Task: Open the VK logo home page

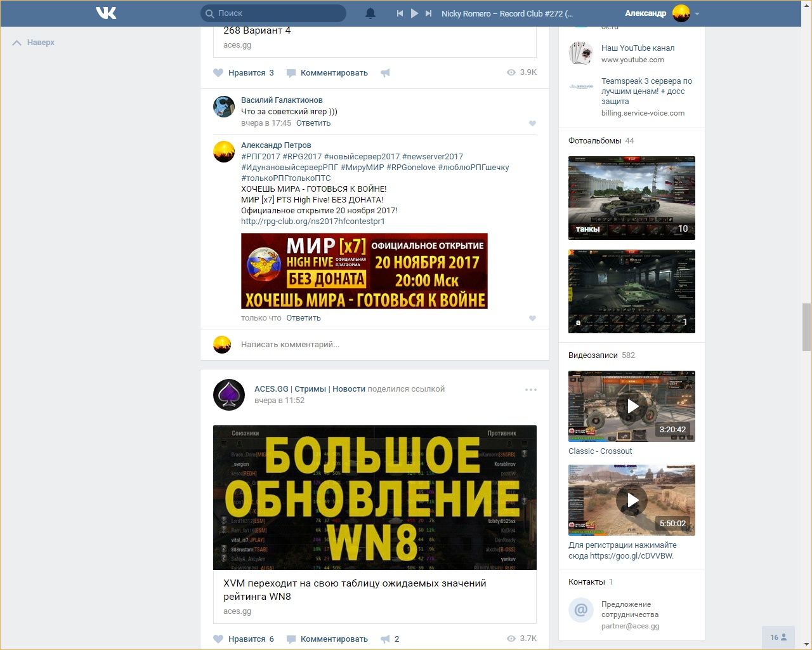Action: click(106, 13)
